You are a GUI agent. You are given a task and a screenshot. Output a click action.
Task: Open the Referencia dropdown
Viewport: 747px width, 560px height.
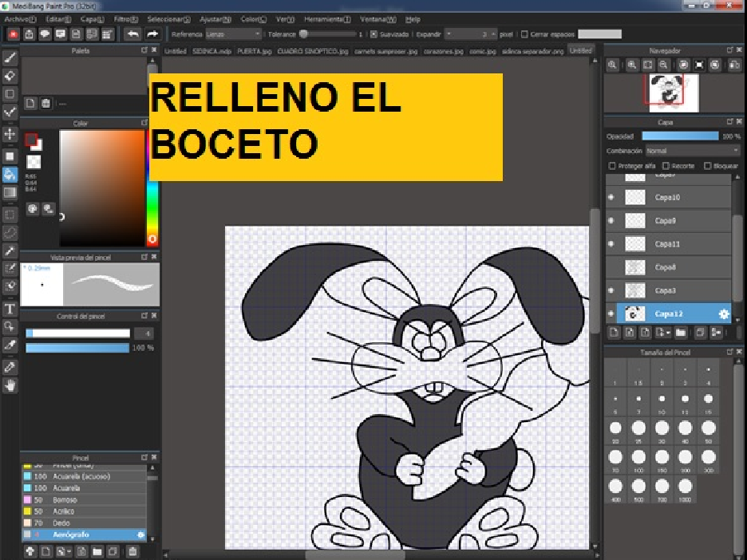233,34
